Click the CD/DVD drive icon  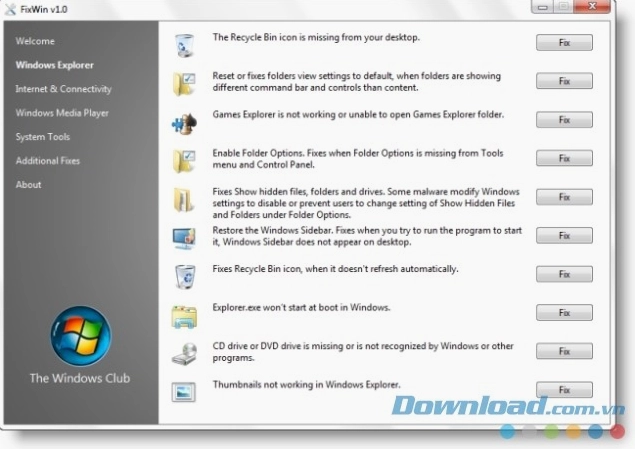pos(185,354)
